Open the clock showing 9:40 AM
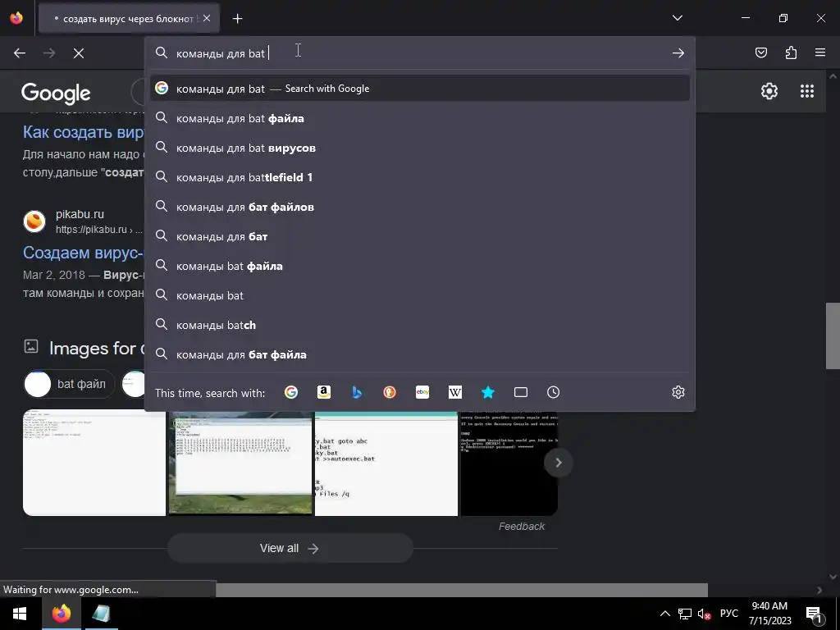The width and height of the screenshot is (840, 630). (x=769, y=614)
